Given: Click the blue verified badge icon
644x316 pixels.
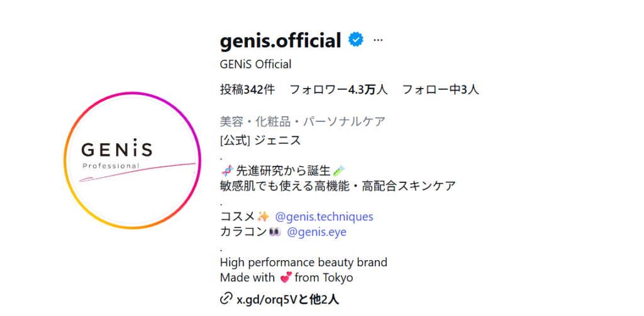Looking at the screenshot, I should [356, 41].
